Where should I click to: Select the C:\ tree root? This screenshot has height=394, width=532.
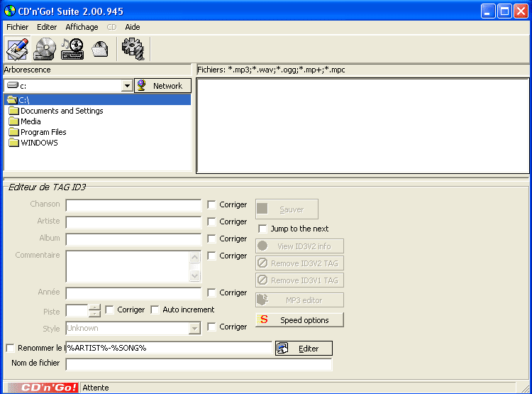(98, 100)
